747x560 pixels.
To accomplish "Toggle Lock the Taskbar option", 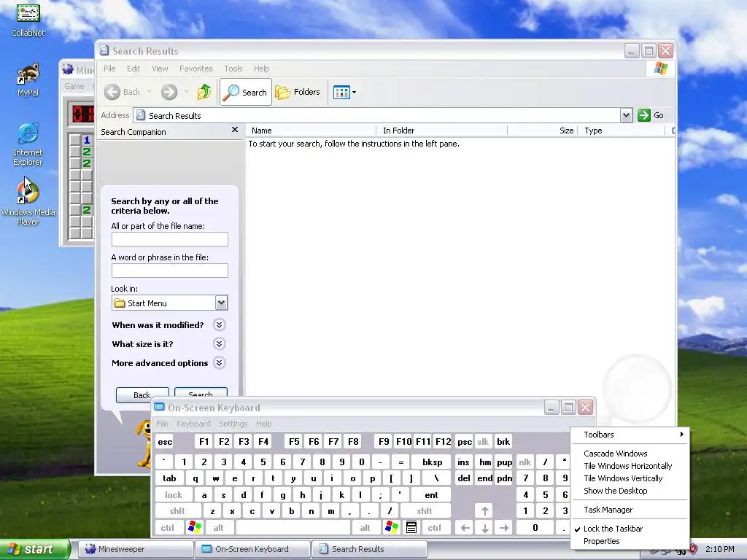I will point(630,529).
